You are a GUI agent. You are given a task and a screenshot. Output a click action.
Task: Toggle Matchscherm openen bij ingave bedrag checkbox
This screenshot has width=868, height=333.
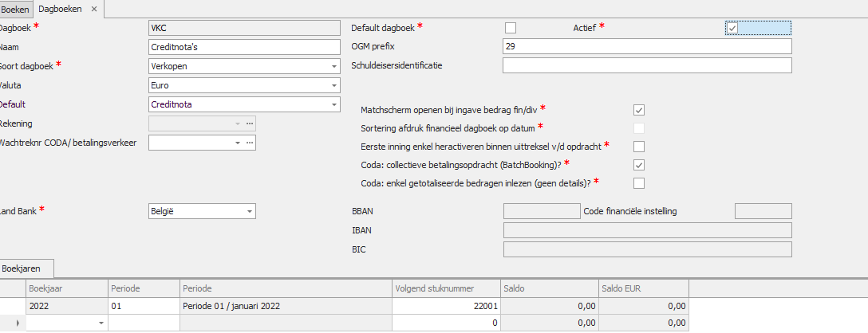pos(639,110)
